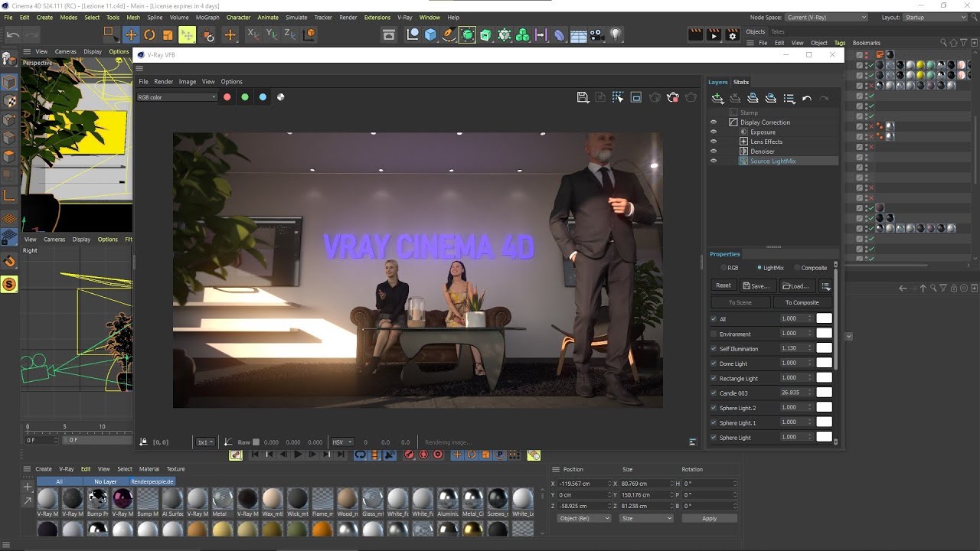Click the light bulb icon in toolbar
The width and height of the screenshot is (980, 551).
pyautogui.click(x=616, y=34)
